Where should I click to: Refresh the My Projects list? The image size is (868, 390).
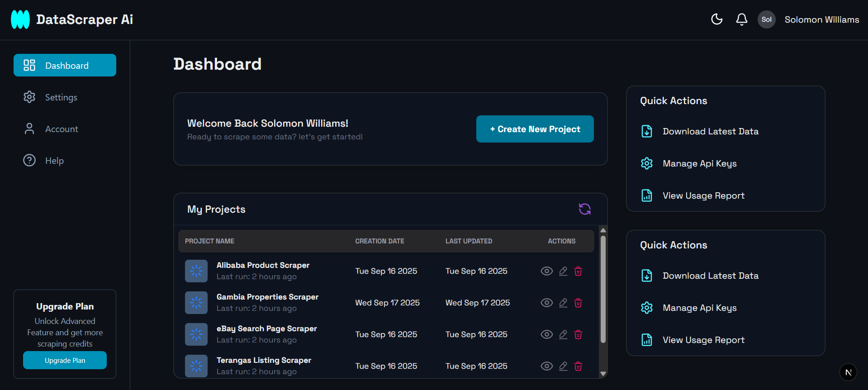[x=584, y=209]
